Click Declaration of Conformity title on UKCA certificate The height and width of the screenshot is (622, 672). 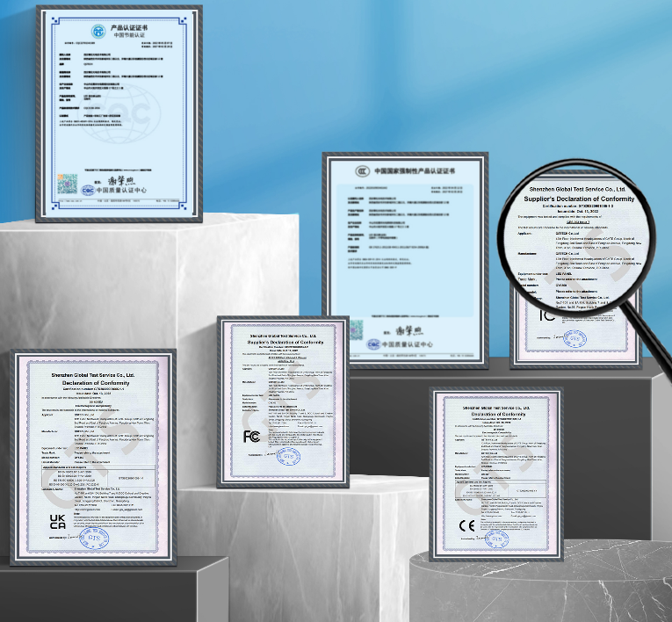point(93,383)
